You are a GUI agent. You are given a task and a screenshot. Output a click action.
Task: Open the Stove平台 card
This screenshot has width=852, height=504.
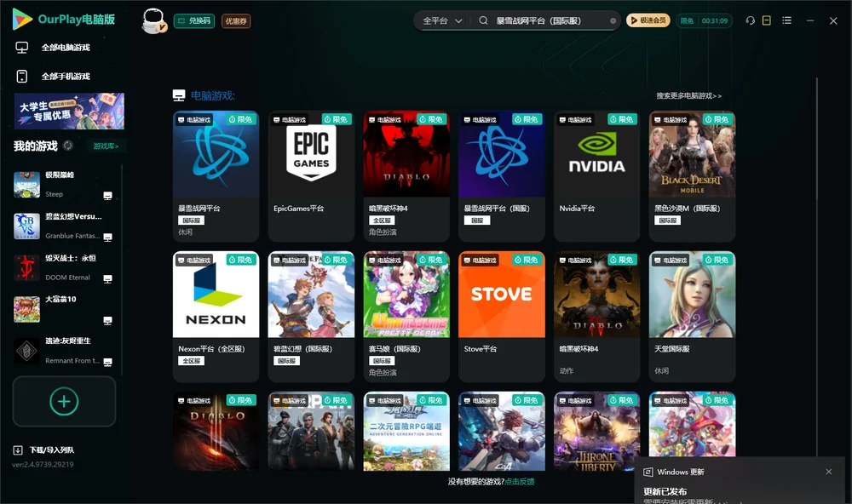click(502, 317)
